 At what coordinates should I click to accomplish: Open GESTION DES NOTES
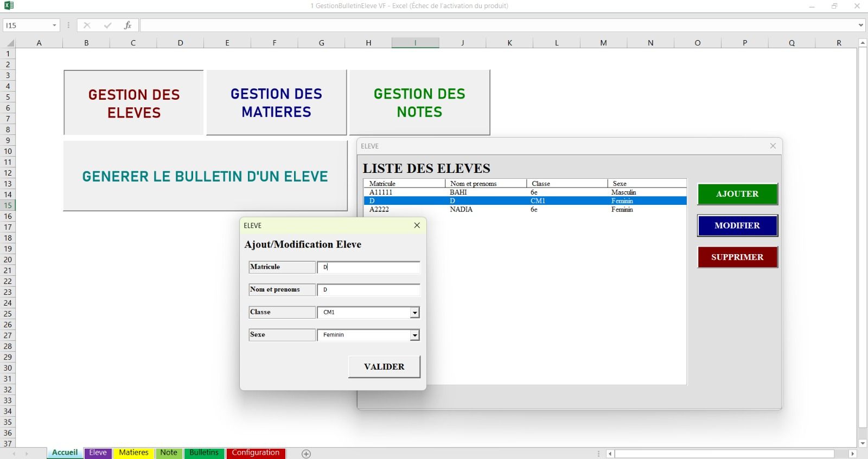coord(419,102)
